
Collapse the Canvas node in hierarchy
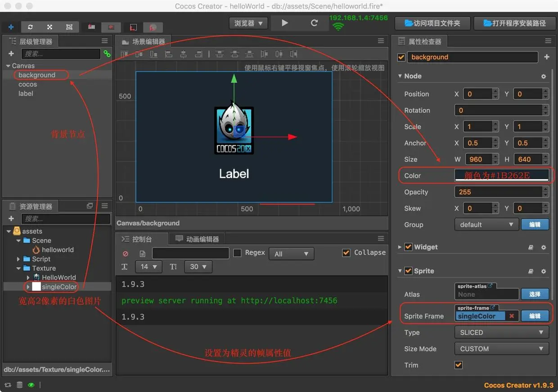coord(8,66)
